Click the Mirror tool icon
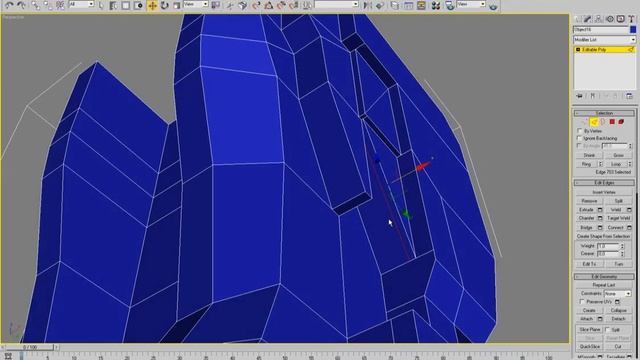 point(367,5)
